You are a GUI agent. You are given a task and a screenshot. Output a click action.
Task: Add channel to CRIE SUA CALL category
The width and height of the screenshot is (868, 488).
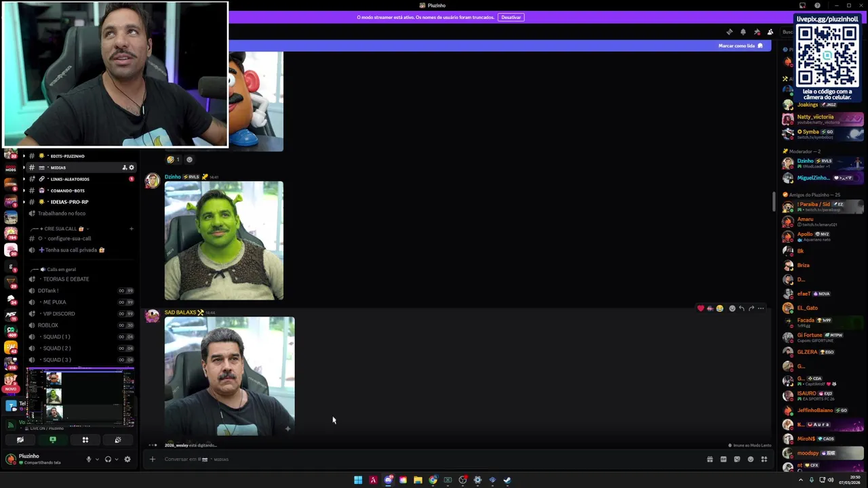click(132, 228)
